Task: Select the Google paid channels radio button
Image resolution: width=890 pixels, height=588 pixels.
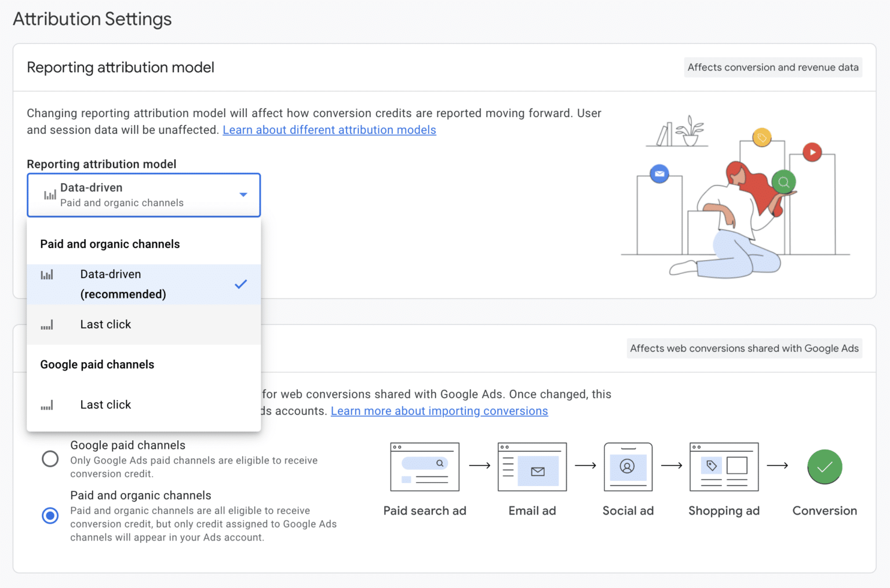Action: coord(50,458)
